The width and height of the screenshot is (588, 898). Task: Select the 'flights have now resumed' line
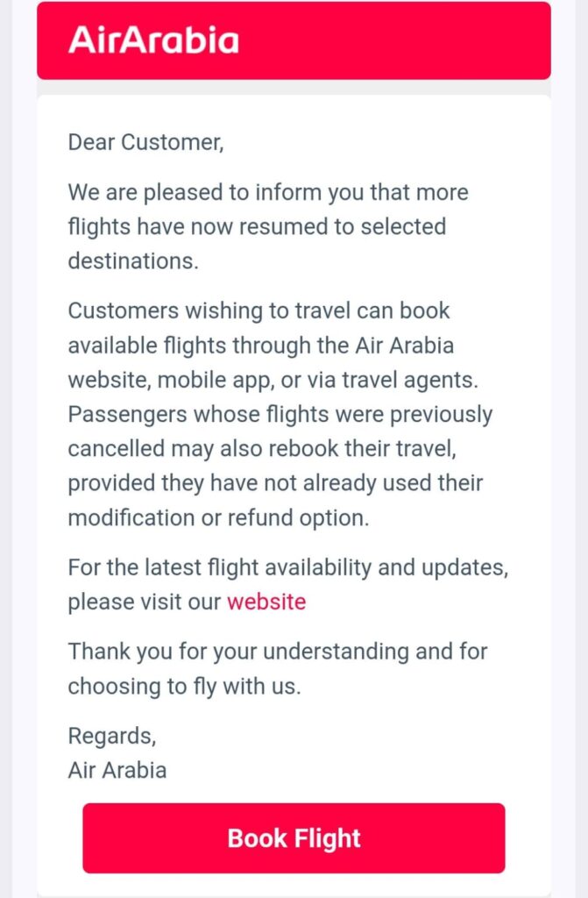257,226
